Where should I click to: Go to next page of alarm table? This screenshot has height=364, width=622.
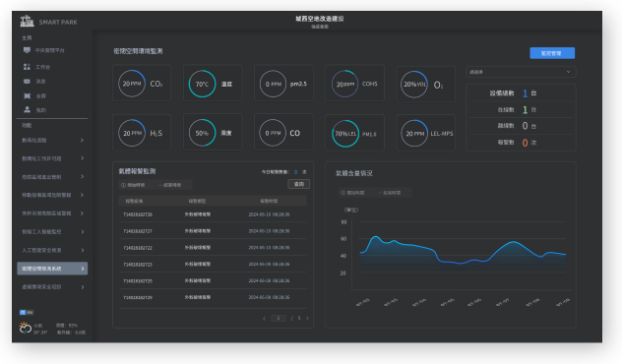(307, 318)
